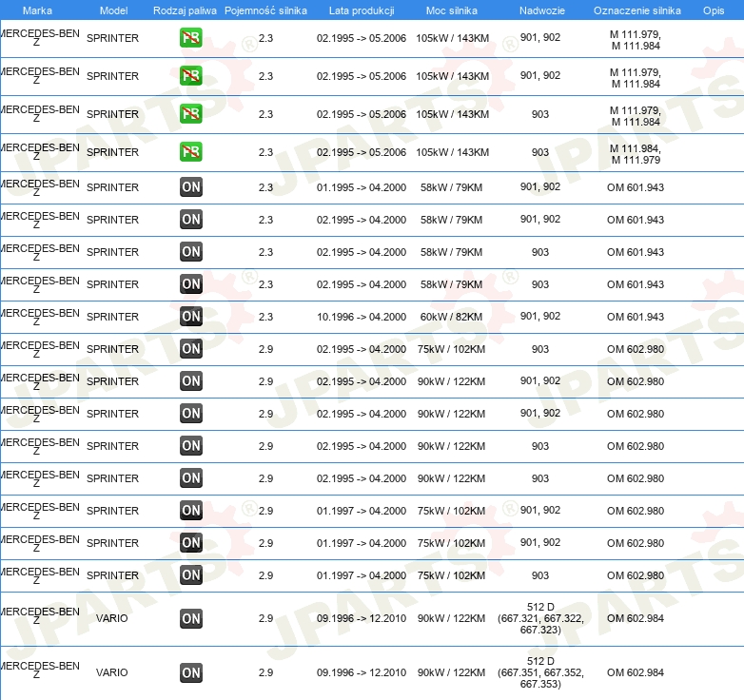Click 58kW / 79KM in the 01.1995 row
Viewport: 744px width, 700px height.
coord(451,187)
